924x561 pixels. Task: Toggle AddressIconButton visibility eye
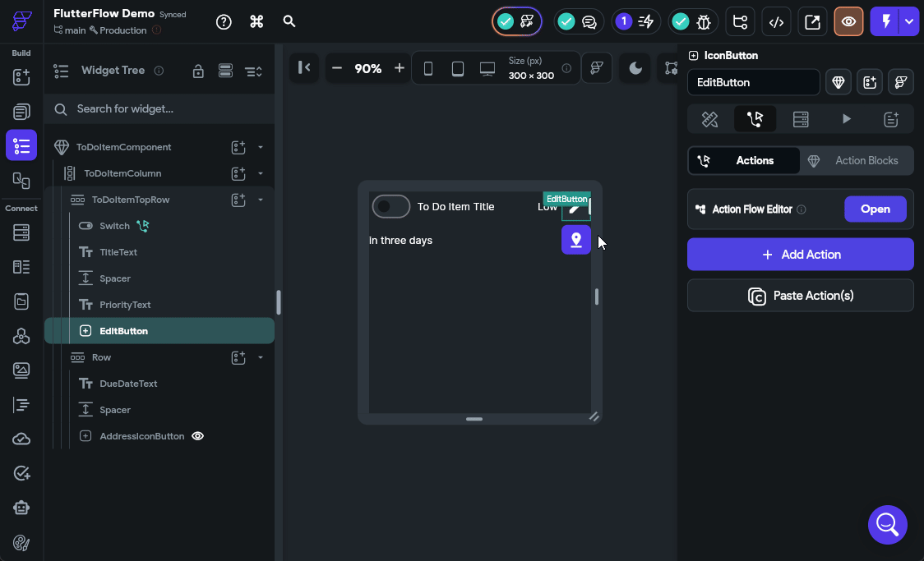pos(198,436)
